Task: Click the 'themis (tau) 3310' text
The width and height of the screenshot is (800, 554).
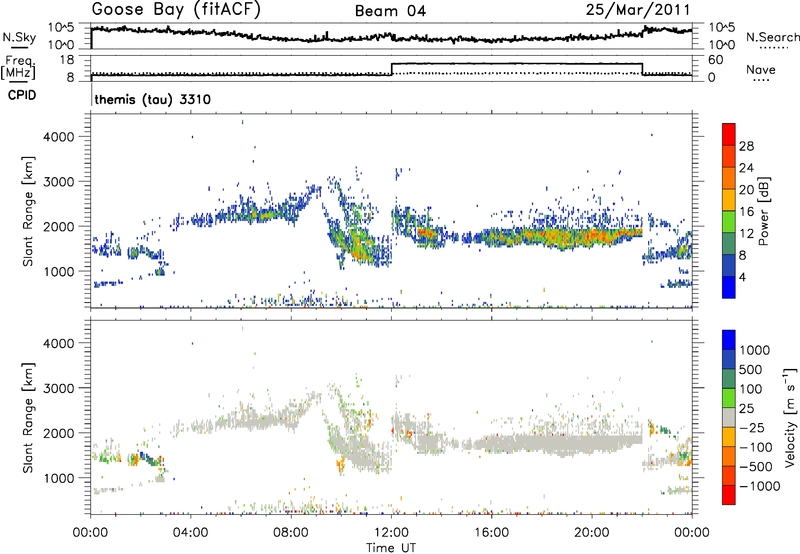Action: click(153, 99)
